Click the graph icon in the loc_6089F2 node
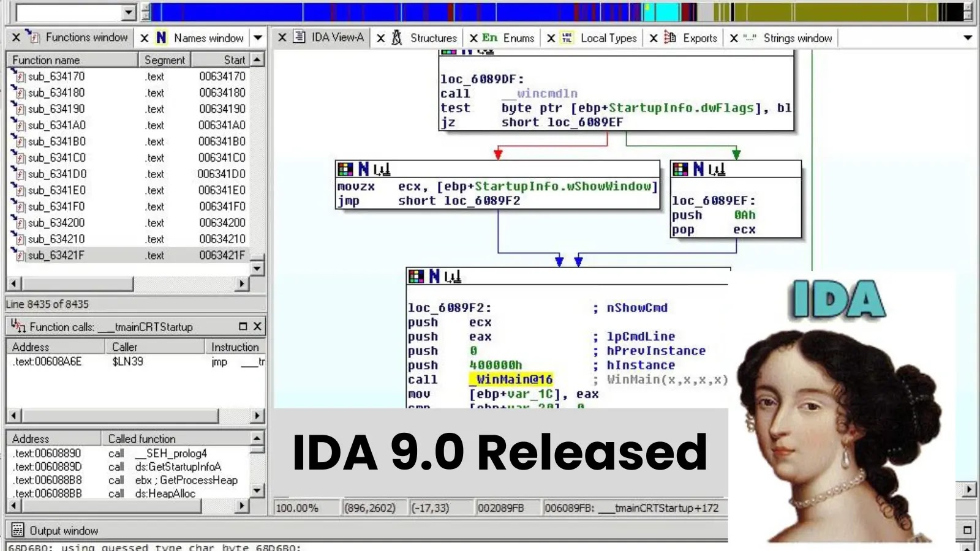This screenshot has width=980, height=551. [453, 277]
